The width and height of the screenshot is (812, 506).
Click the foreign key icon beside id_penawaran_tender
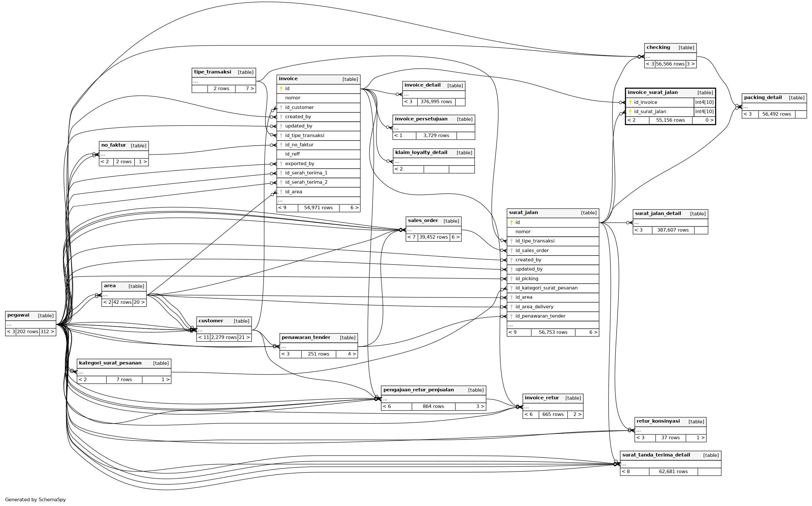tap(511, 316)
